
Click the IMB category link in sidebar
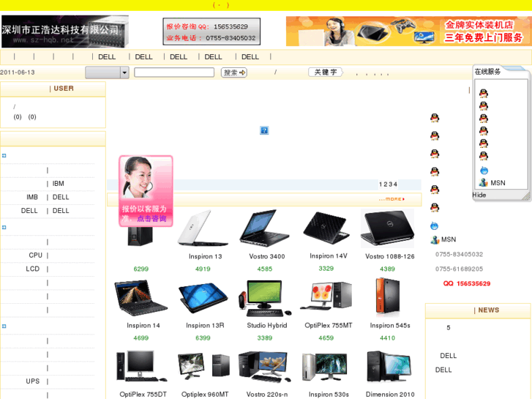tap(32, 197)
